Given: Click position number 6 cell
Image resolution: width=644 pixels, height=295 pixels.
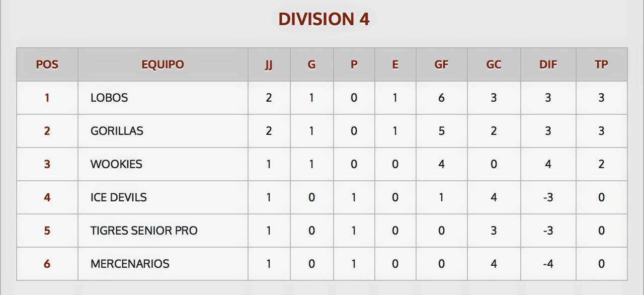Looking at the screenshot, I should 47,264.
